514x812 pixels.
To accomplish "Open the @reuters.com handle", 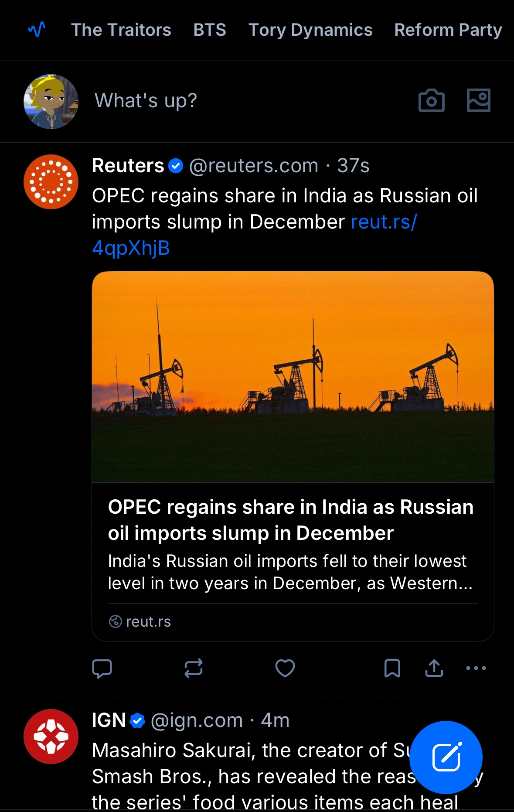I will (x=254, y=166).
